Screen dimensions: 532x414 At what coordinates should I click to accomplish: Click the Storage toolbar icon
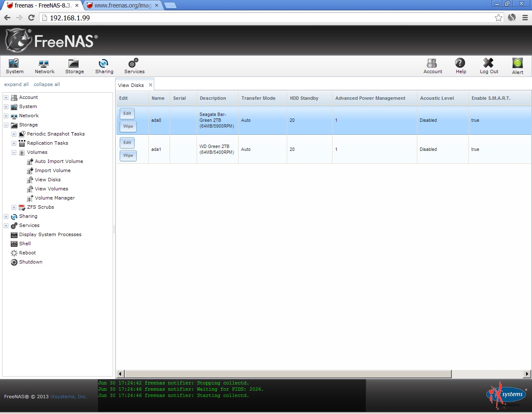tap(74, 66)
